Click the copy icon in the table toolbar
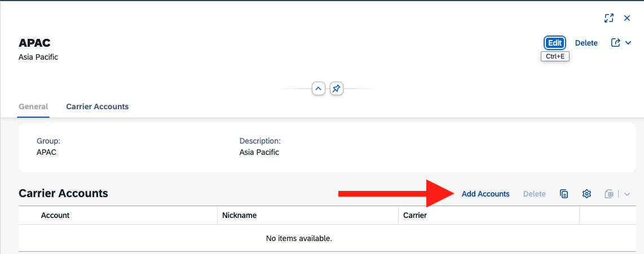This screenshot has width=644, height=254. click(x=564, y=194)
